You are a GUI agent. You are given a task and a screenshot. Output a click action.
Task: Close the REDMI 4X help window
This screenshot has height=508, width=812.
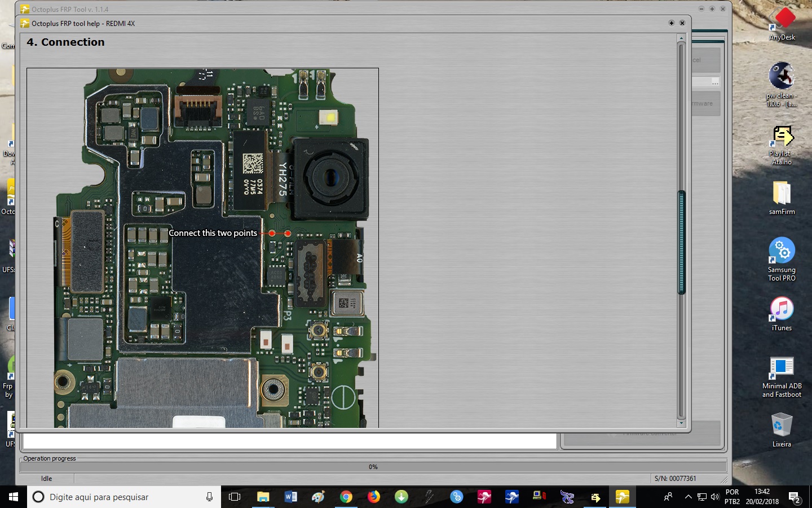pyautogui.click(x=682, y=23)
